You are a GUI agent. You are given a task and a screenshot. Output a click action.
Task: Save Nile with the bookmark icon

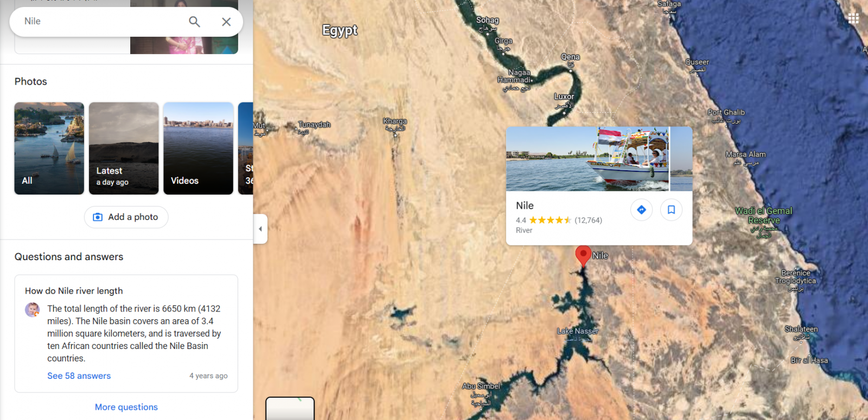tap(671, 210)
